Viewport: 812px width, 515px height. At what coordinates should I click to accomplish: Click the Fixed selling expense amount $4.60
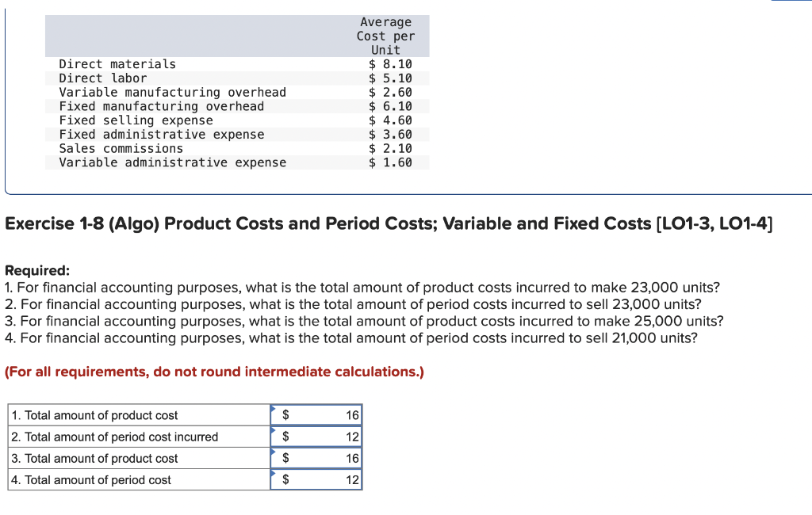coord(398,120)
